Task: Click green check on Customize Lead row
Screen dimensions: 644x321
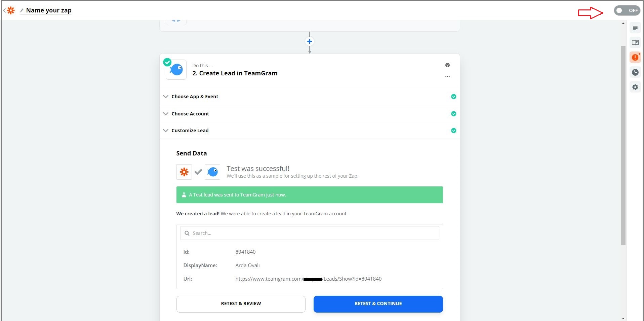Action: click(453, 131)
